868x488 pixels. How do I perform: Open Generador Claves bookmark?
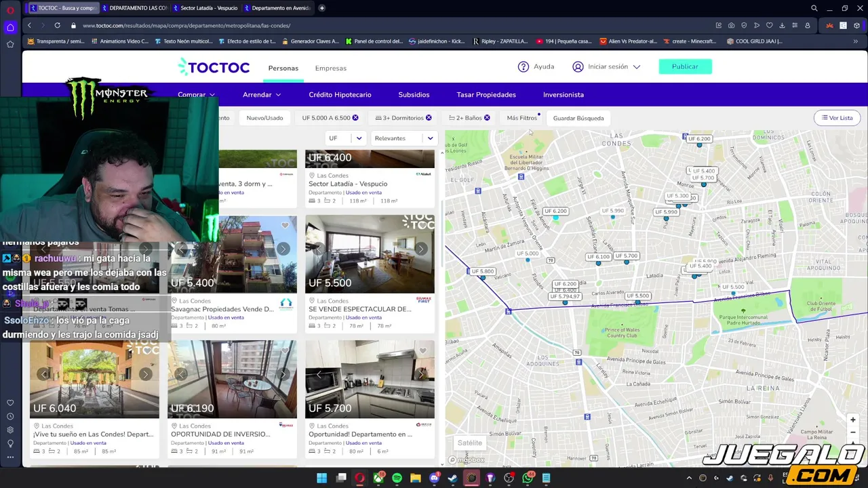(310, 41)
